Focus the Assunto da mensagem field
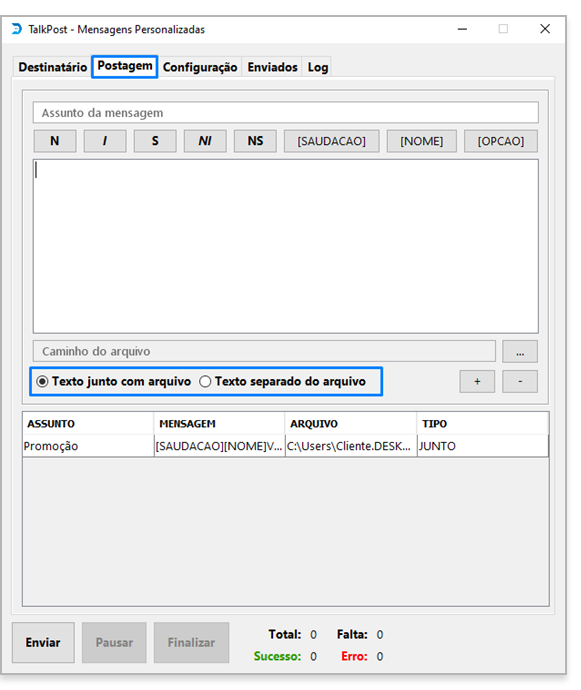This screenshot has width=581, height=690. [285, 113]
